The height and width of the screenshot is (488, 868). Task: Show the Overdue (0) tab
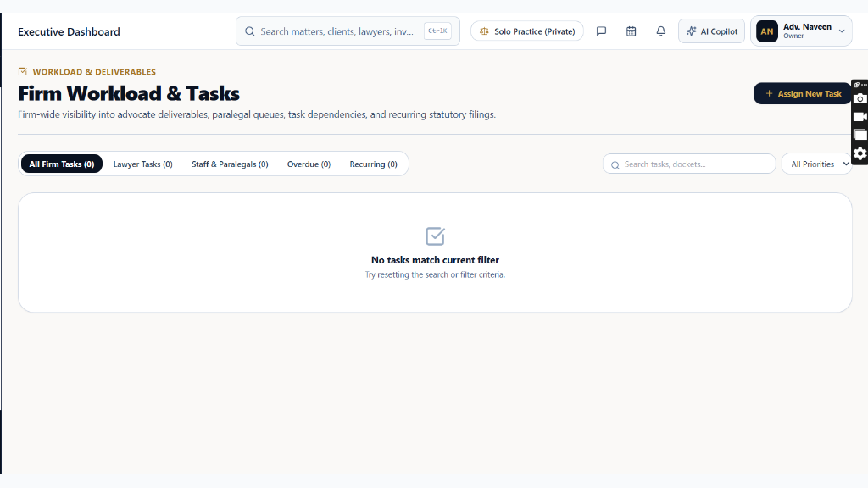[x=309, y=164]
